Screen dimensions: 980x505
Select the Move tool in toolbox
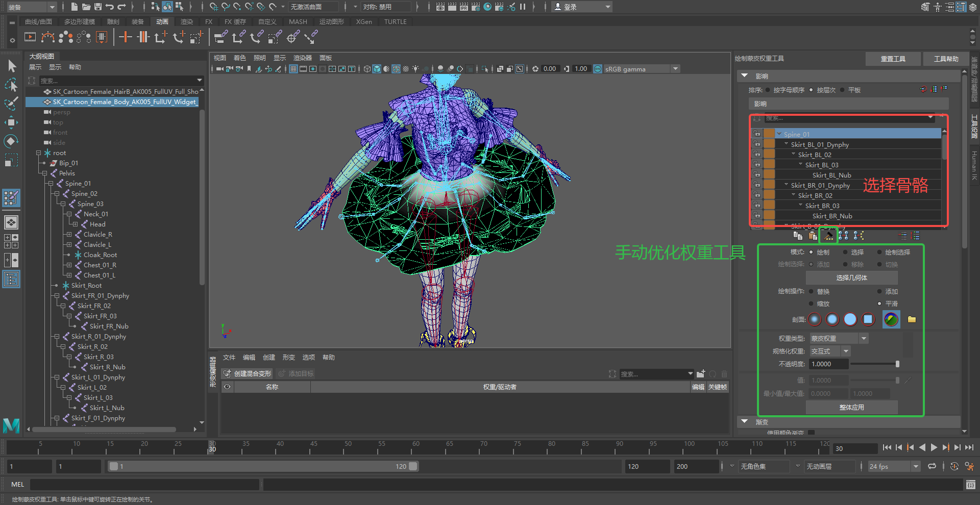pyautogui.click(x=11, y=122)
